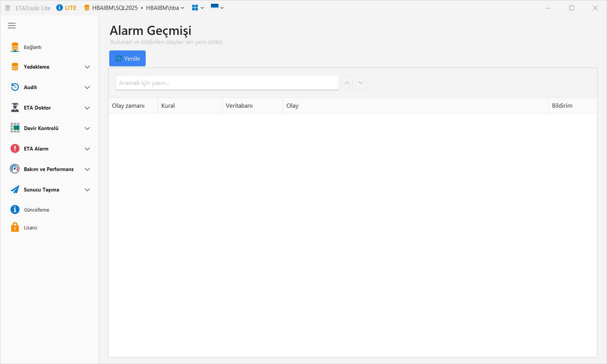Click the Güncelleme info icon

pyautogui.click(x=15, y=209)
